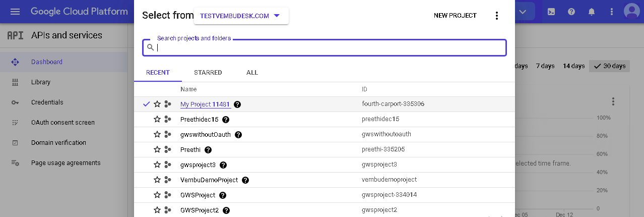
Task: Click the Dashboard icon in the sidebar
Action: point(15,62)
